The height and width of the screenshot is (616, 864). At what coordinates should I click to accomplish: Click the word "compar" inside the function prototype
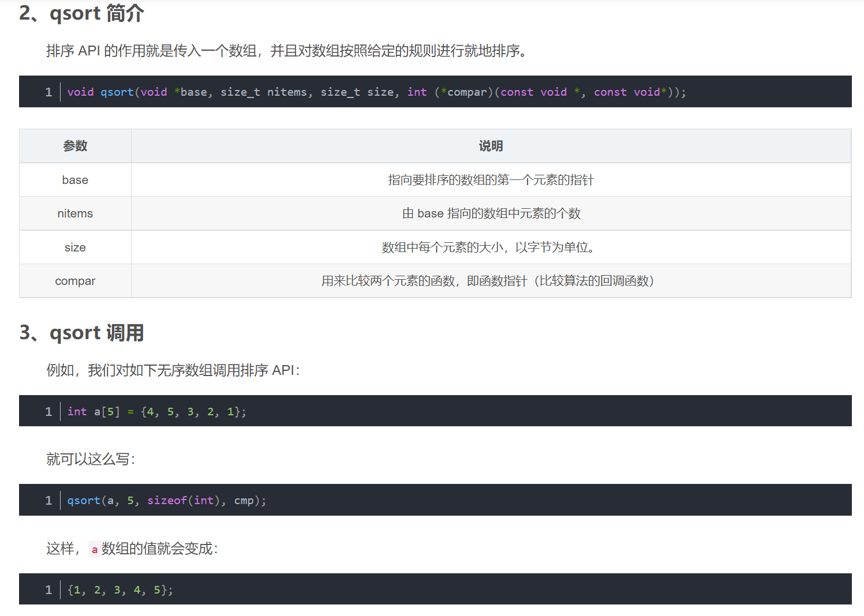tap(466, 92)
